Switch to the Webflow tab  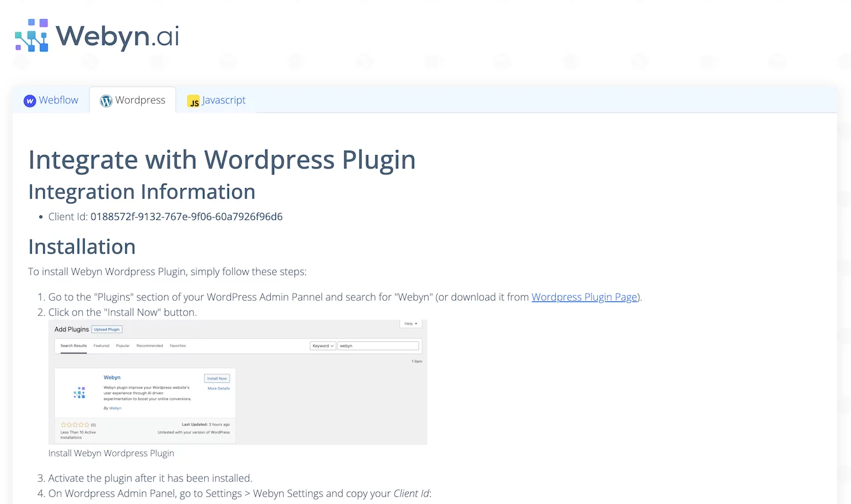(51, 100)
